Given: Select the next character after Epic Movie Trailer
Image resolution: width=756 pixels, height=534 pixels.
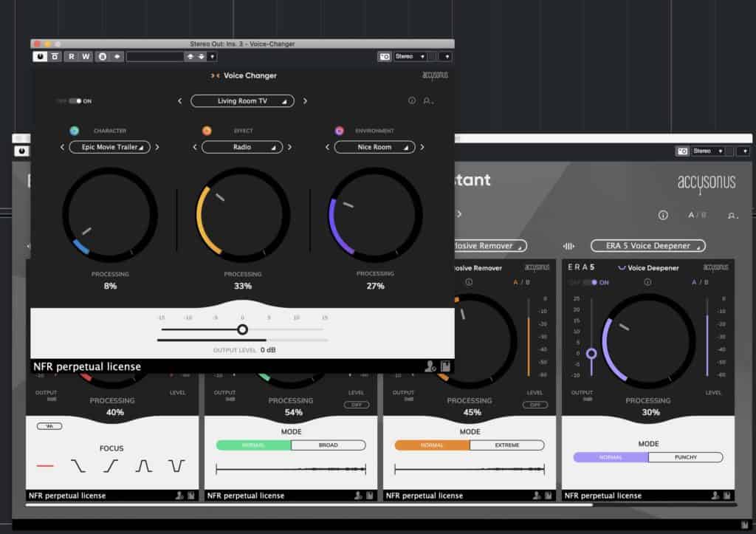Looking at the screenshot, I should 157,147.
